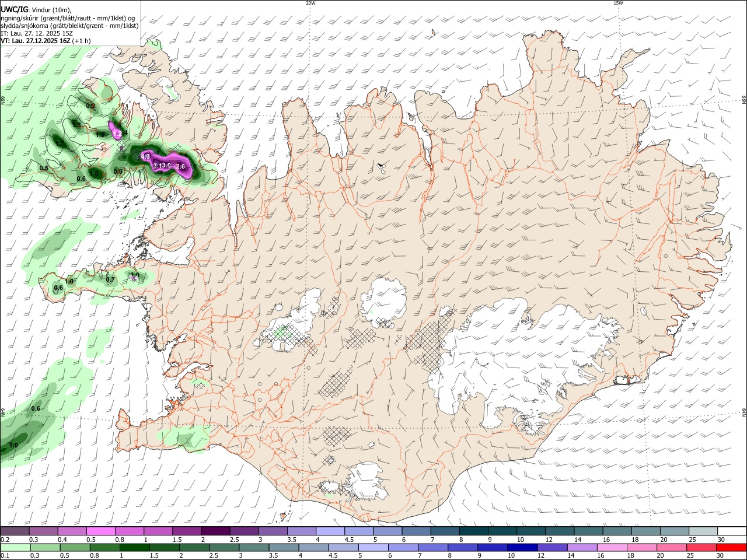Click the 0.5 value off the Westfjords' west coast

44,169
